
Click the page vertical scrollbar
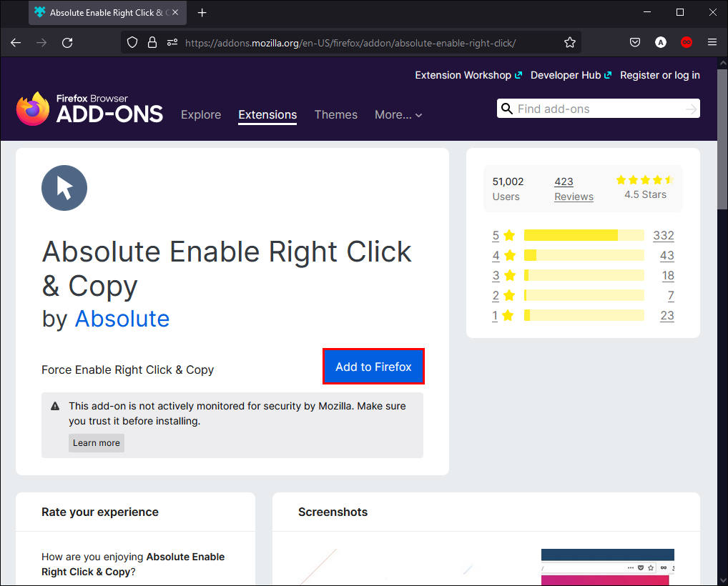[722, 139]
